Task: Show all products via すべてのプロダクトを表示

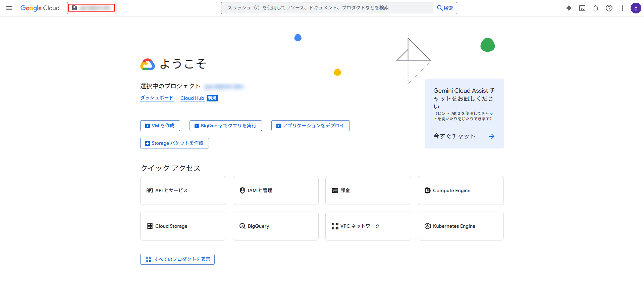Action: pos(177,259)
